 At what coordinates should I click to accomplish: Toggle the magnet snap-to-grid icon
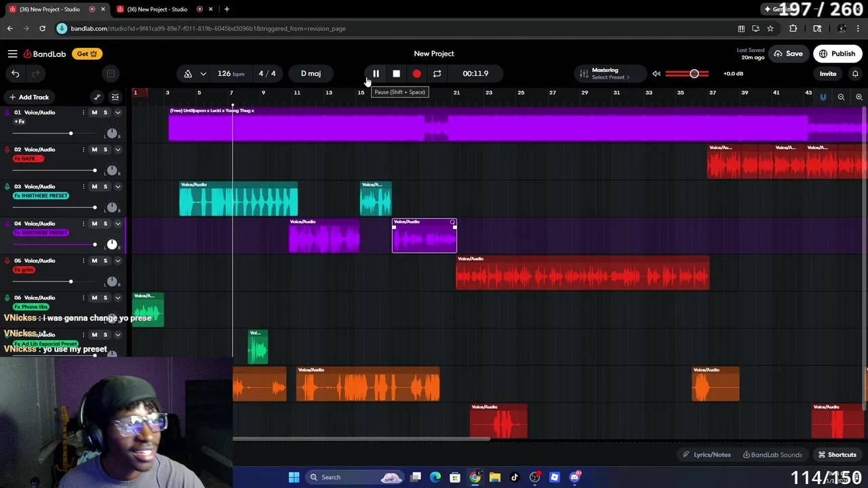pos(823,98)
